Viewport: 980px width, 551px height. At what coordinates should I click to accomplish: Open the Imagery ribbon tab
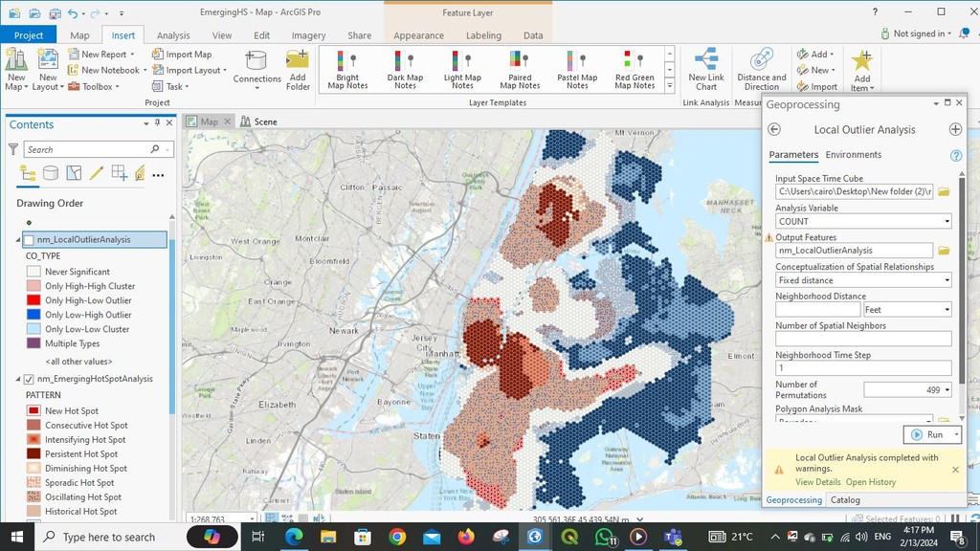point(309,35)
